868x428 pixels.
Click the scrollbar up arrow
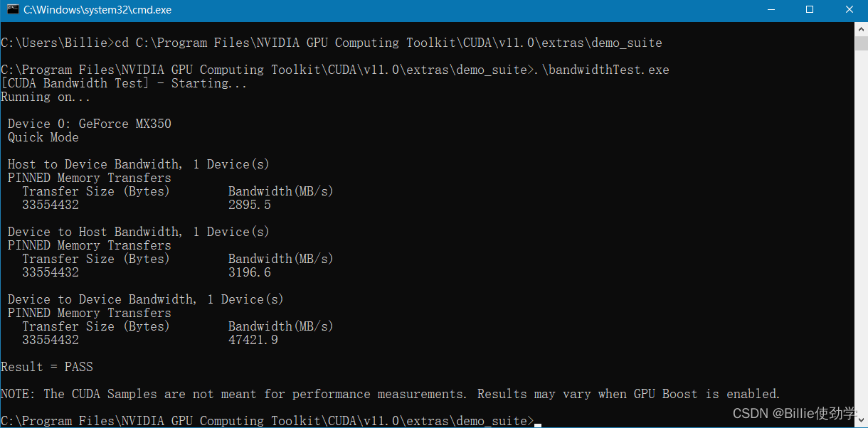[x=861, y=27]
